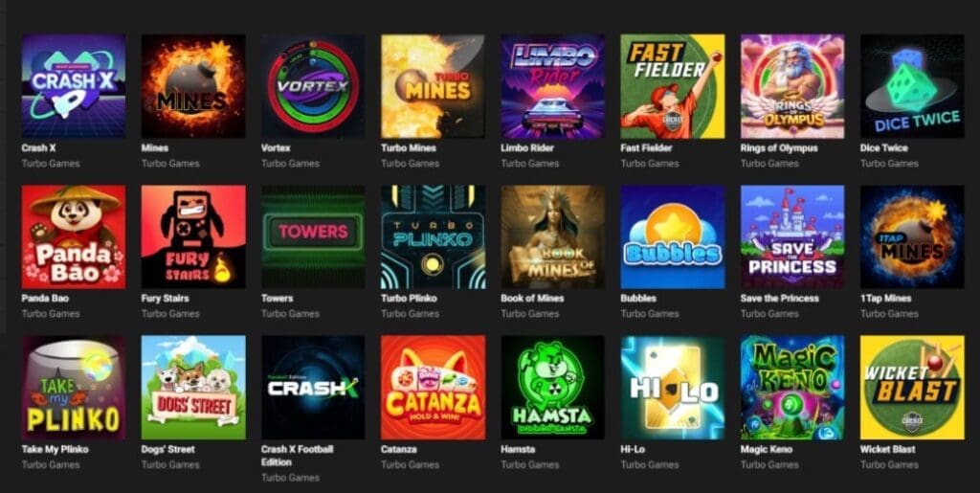Click the Towers game thumbnail
Viewport: 980px width, 493px height.
313,236
